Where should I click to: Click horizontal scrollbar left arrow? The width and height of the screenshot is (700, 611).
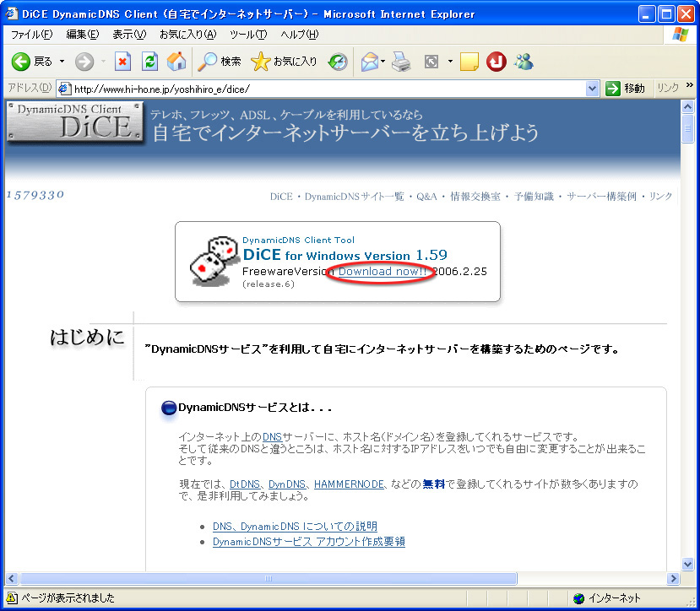pyautogui.click(x=12, y=579)
